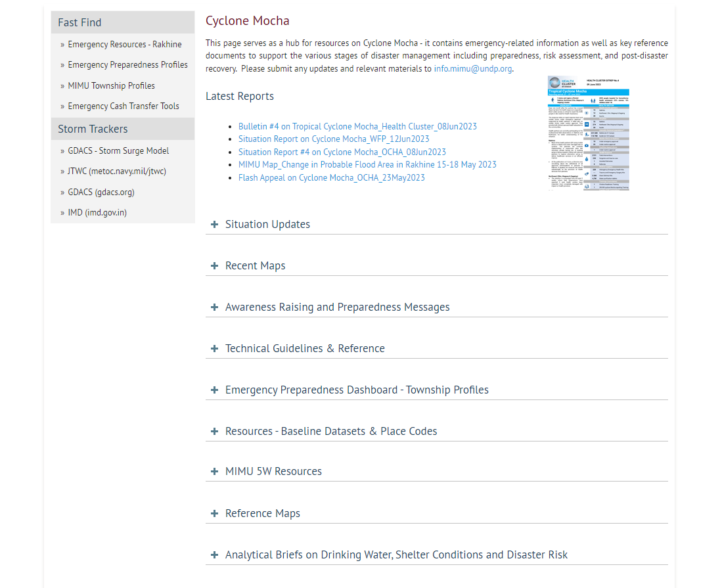The image size is (722, 588).
Task: Open Emergency Resources - Rakhine in Fast Find
Action: coord(125,45)
